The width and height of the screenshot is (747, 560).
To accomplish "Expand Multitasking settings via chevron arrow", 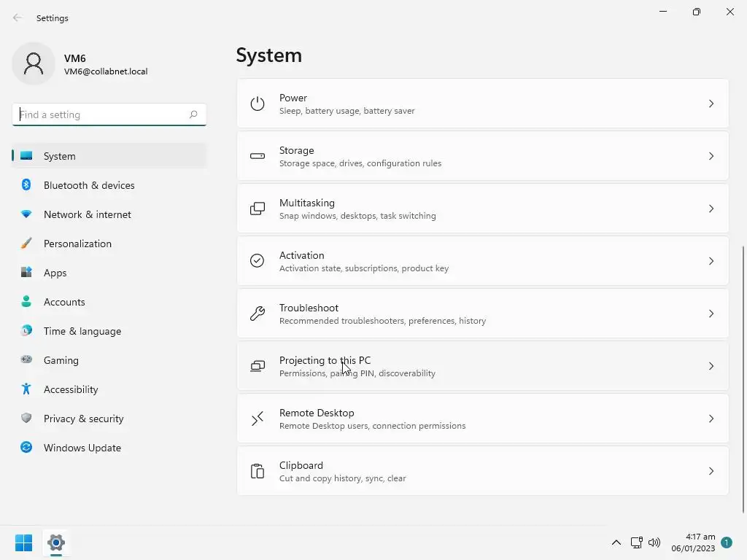I will pos(711,209).
